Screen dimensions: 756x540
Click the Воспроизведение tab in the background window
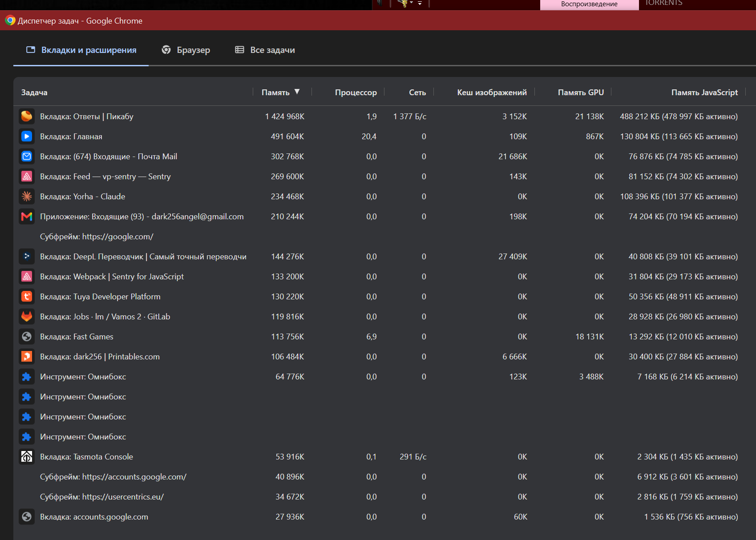coord(589,4)
